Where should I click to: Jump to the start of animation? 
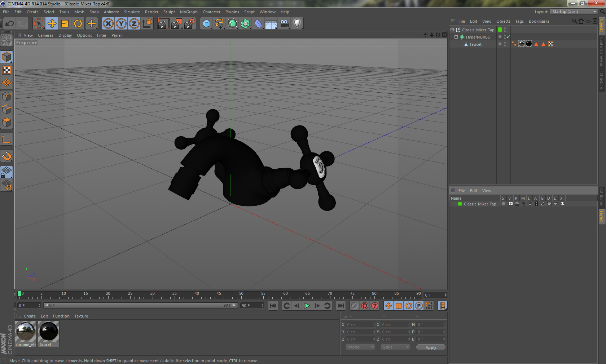pos(273,306)
